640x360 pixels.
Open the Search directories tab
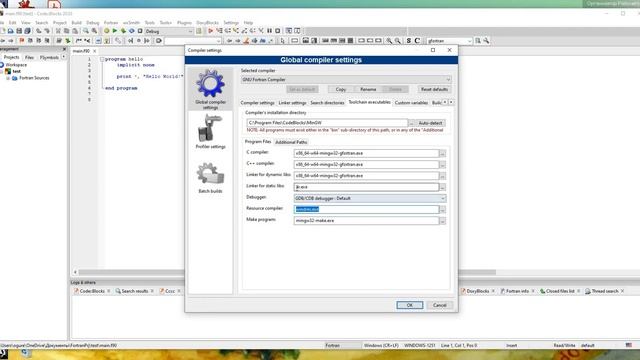click(327, 103)
